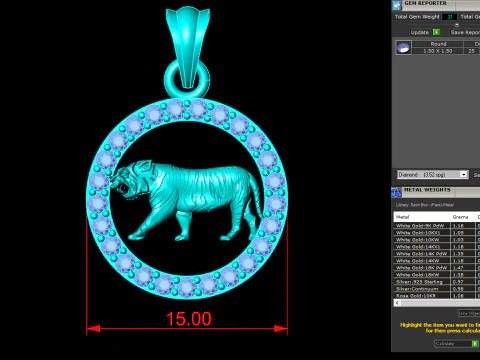Click the left arrow of metal table scrollbar
This screenshot has width=480, height=360.
[397, 303]
